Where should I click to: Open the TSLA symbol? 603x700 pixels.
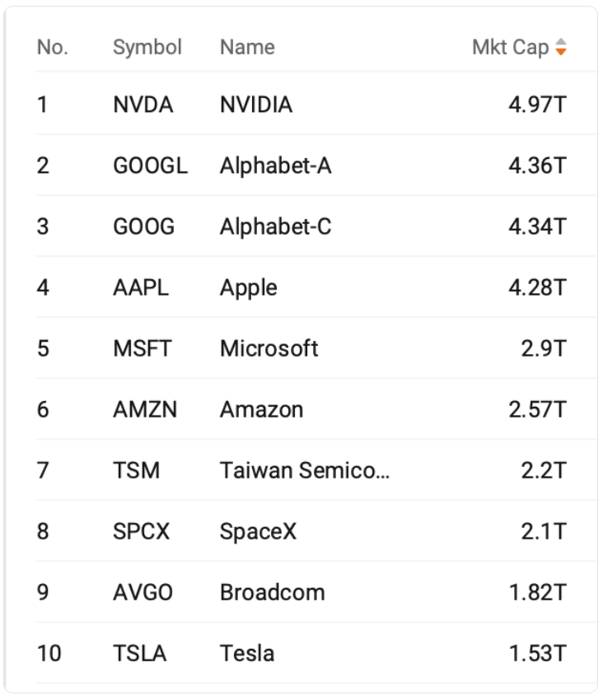click(x=140, y=653)
